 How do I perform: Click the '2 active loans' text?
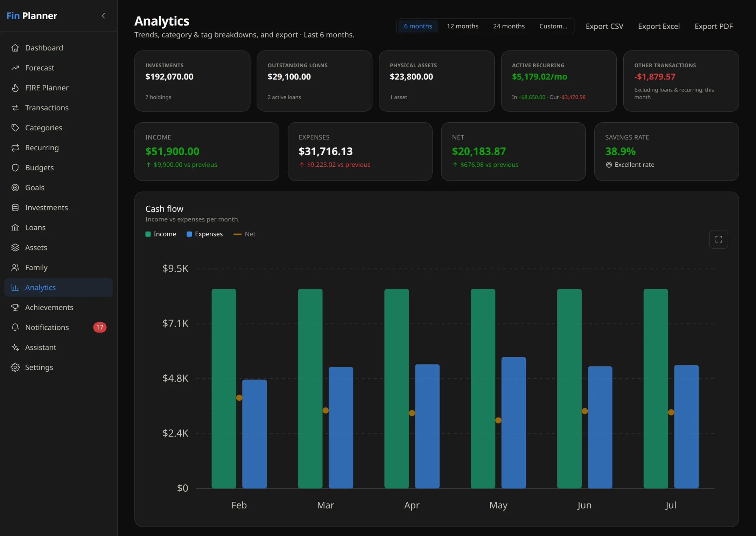coord(284,97)
